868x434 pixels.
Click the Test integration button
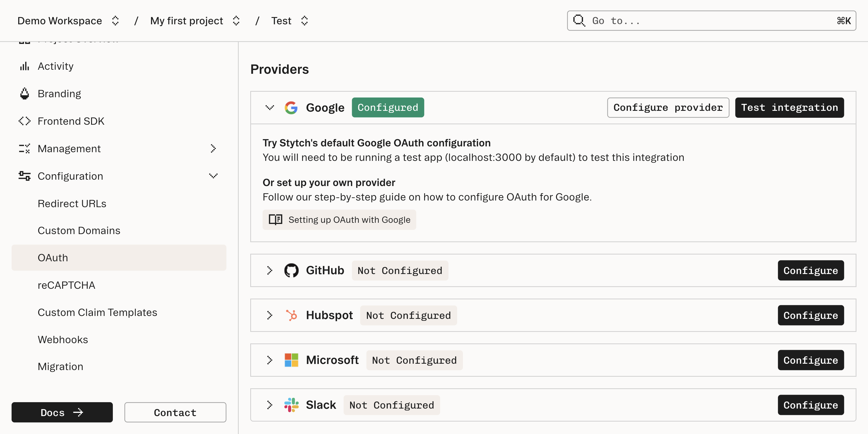790,108
